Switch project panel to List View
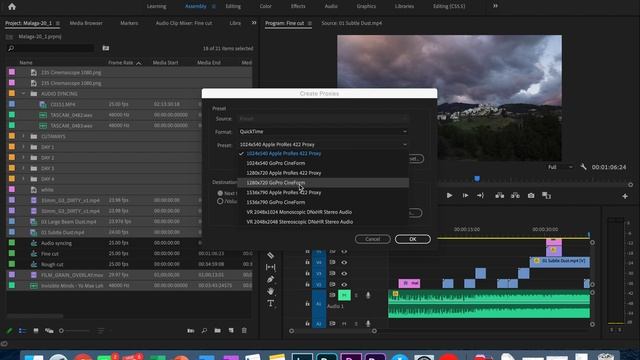The image size is (640, 360). (x=22, y=331)
